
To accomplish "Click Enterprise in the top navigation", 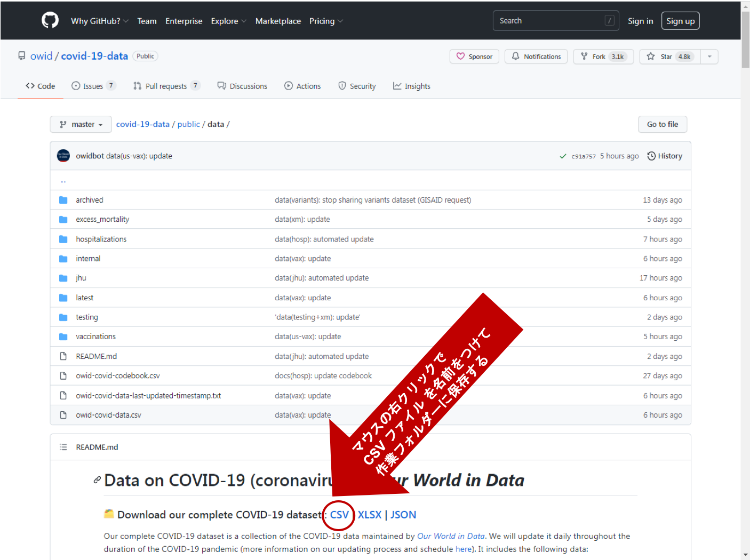I will tap(183, 21).
